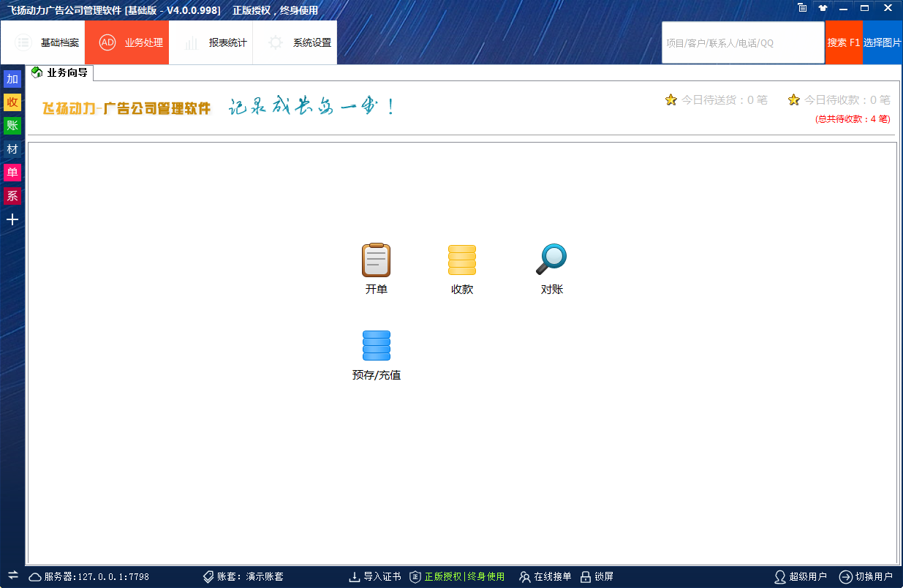Viewport: 903px width, 588px height.
Task: Switch to the 业务向导 tab
Action: point(61,72)
